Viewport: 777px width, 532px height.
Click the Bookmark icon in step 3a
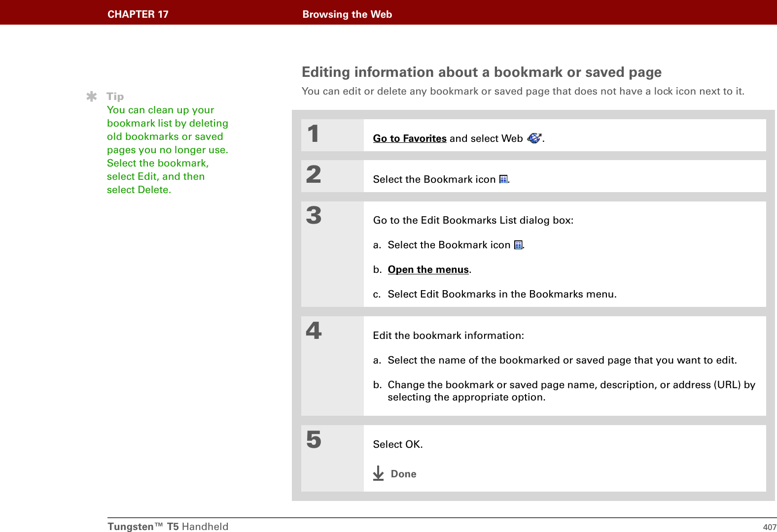point(518,245)
